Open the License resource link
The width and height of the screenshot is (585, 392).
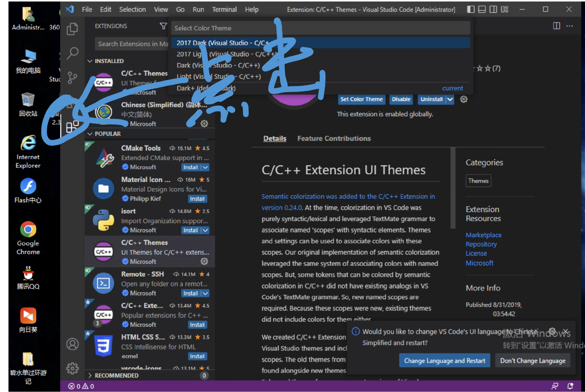pos(476,253)
